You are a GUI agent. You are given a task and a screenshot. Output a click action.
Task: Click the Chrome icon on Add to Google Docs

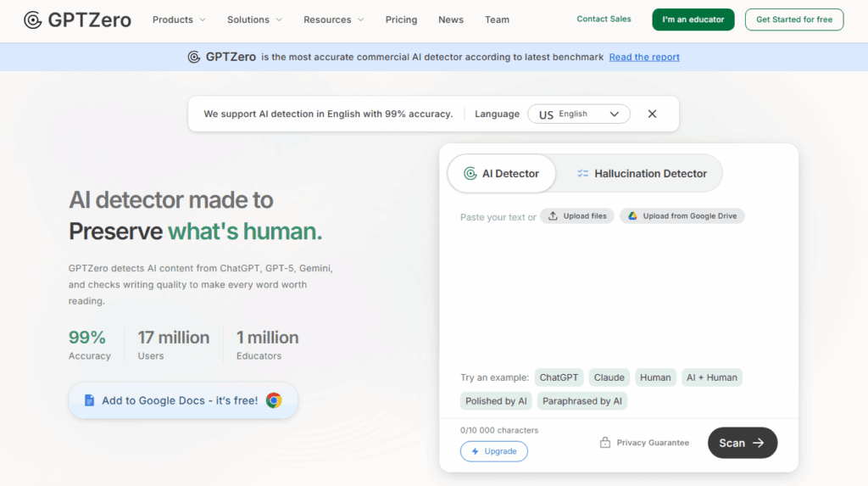point(274,400)
